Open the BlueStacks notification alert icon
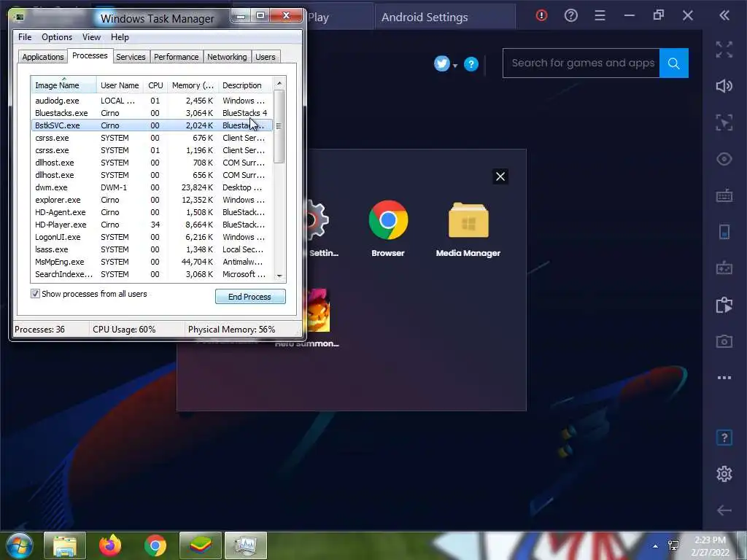The height and width of the screenshot is (560, 747). tap(542, 16)
